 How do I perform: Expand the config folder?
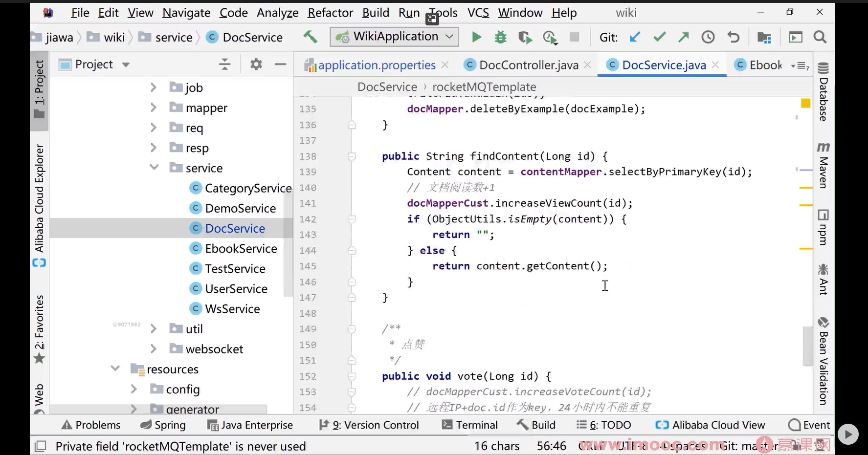coord(134,389)
